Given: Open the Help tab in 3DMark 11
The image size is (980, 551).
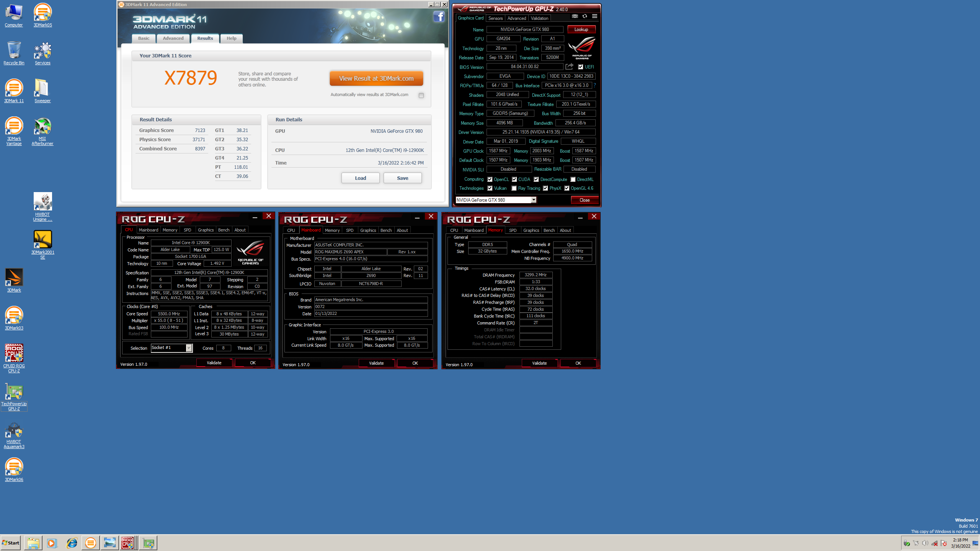Looking at the screenshot, I should pos(231,38).
